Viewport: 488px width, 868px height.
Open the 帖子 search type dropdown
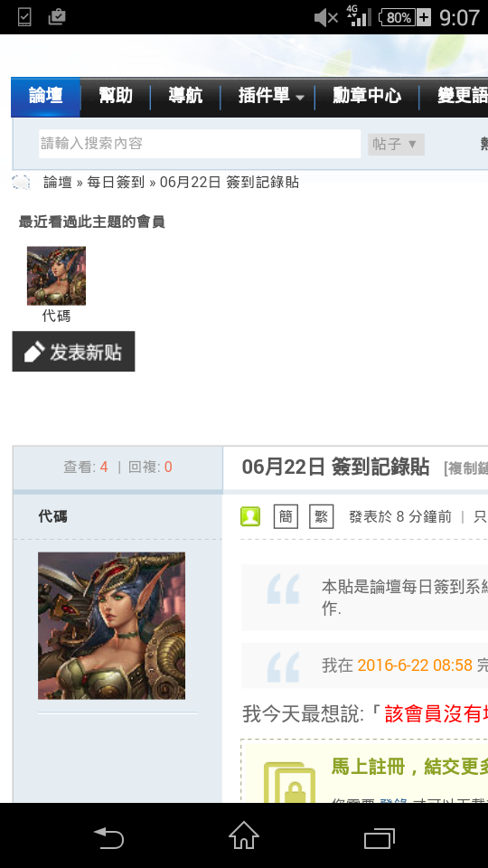click(x=396, y=145)
